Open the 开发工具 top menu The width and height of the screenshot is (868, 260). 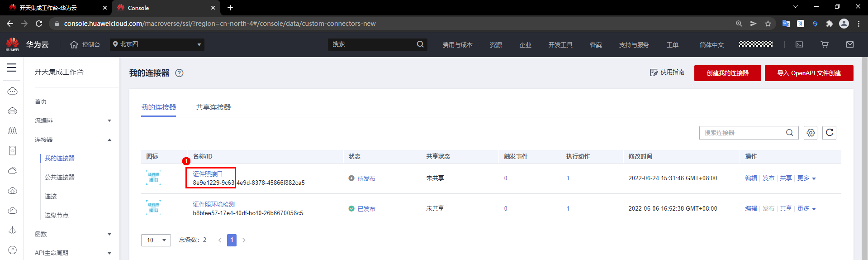560,45
